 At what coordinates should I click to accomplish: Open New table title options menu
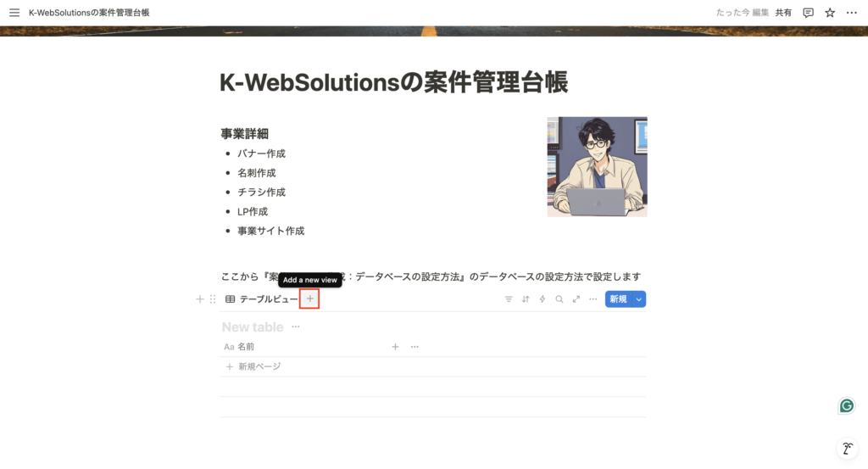tap(296, 327)
